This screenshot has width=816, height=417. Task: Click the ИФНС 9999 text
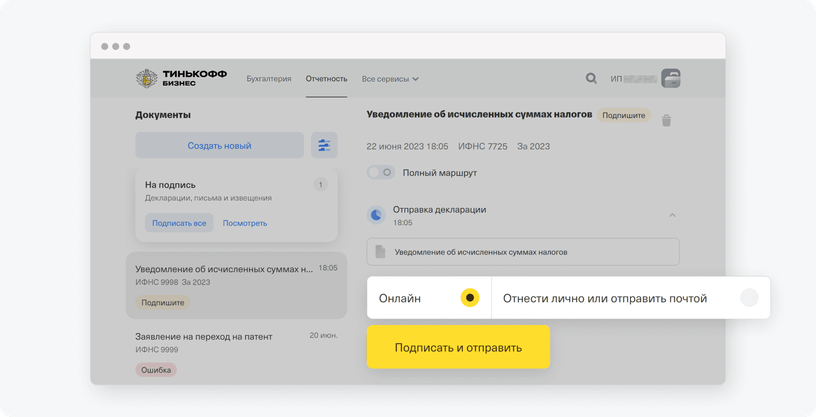[157, 350]
